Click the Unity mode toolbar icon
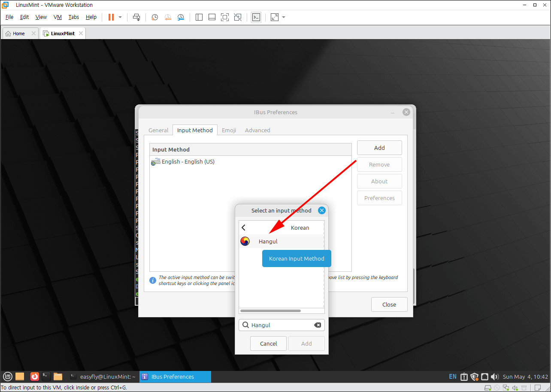551x392 pixels. click(x=238, y=17)
